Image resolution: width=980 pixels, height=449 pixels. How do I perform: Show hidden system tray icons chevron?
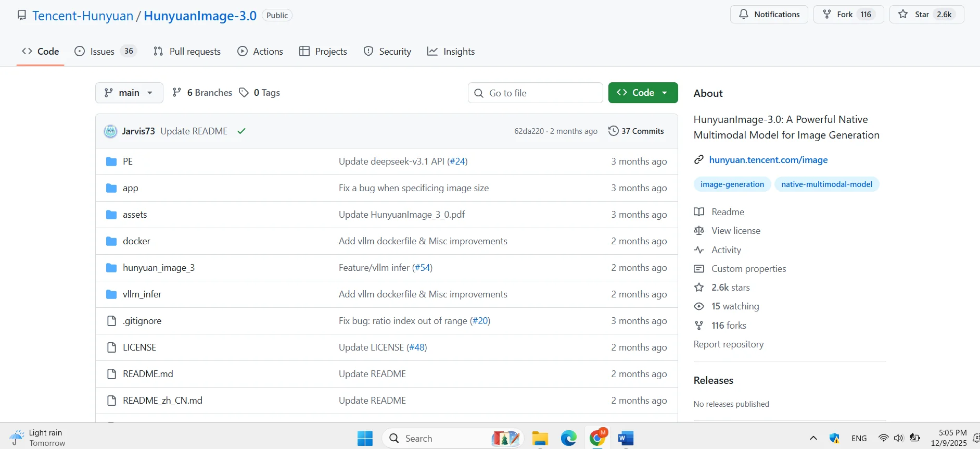pos(813,439)
